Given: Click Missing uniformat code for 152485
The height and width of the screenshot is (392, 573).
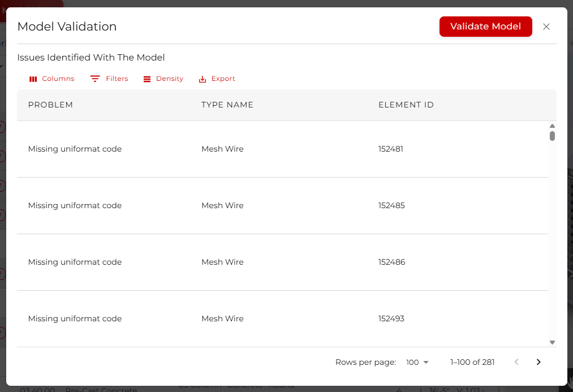Looking at the screenshot, I should [x=75, y=205].
